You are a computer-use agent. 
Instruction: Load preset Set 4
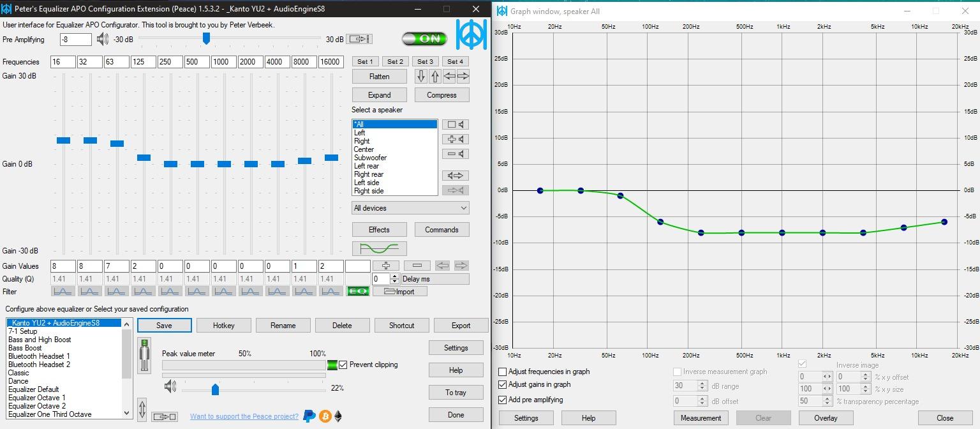[455, 62]
